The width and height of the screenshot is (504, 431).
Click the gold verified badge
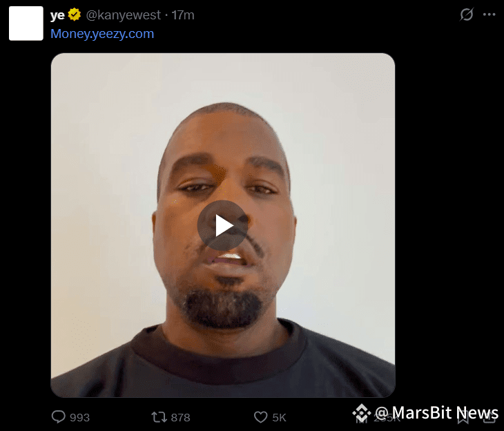click(x=75, y=15)
